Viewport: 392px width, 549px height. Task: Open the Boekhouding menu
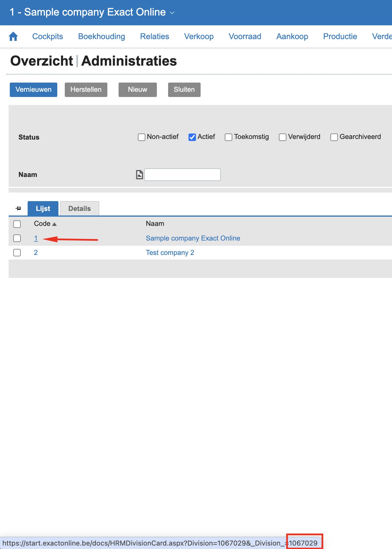[x=101, y=37]
